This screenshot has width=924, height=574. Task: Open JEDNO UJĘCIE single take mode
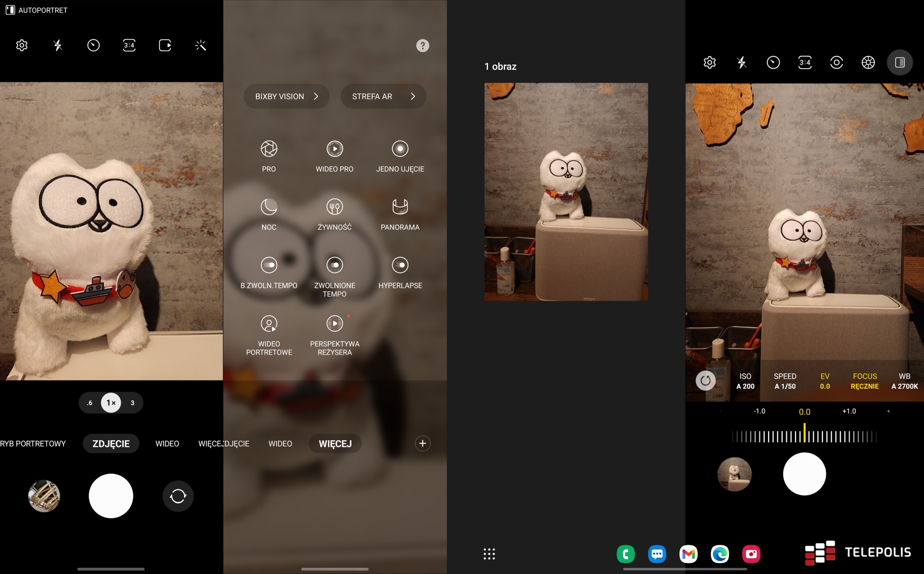click(400, 149)
